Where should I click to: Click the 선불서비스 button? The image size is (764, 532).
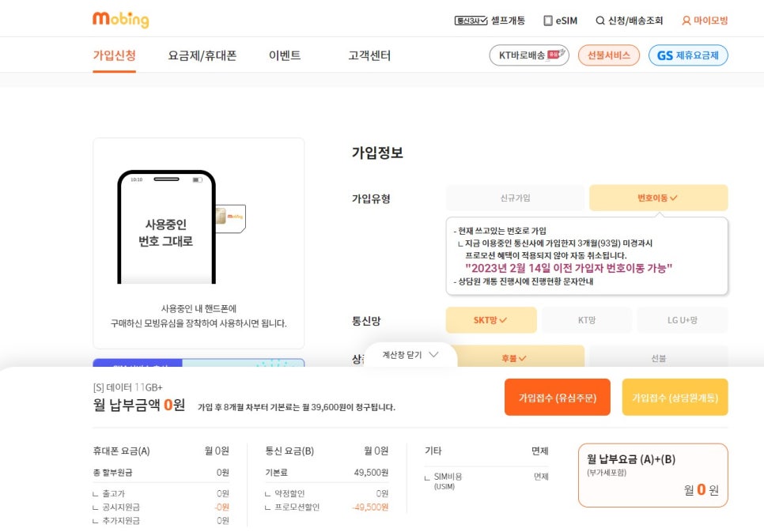[608, 55]
